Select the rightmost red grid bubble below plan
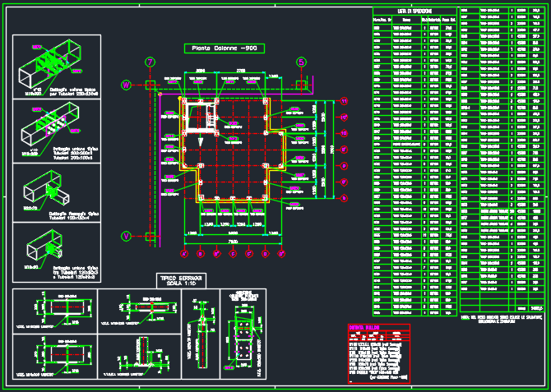This screenshot has width=551, height=392. pyautogui.click(x=283, y=254)
